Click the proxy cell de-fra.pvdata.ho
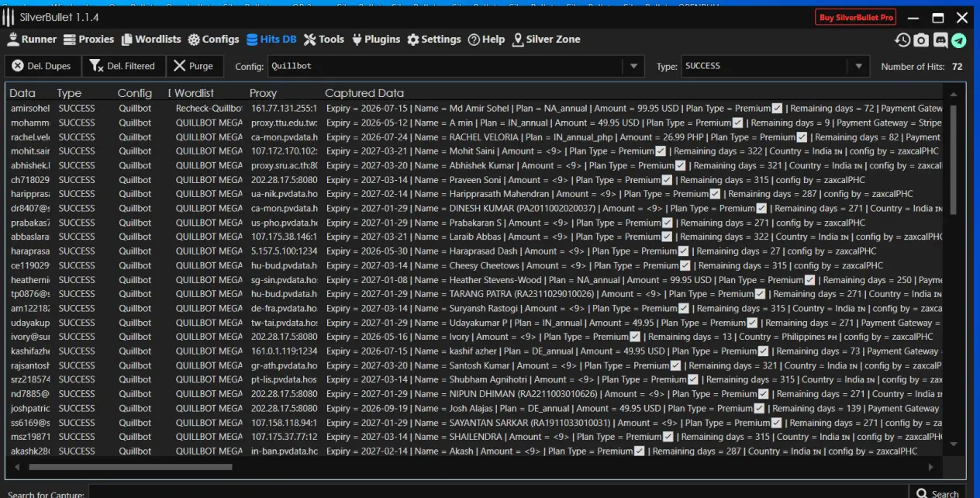980x498 pixels. pyautogui.click(x=284, y=308)
